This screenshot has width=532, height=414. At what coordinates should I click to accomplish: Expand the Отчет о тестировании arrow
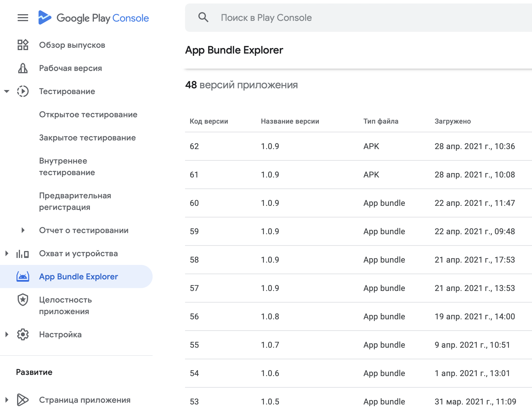(23, 230)
